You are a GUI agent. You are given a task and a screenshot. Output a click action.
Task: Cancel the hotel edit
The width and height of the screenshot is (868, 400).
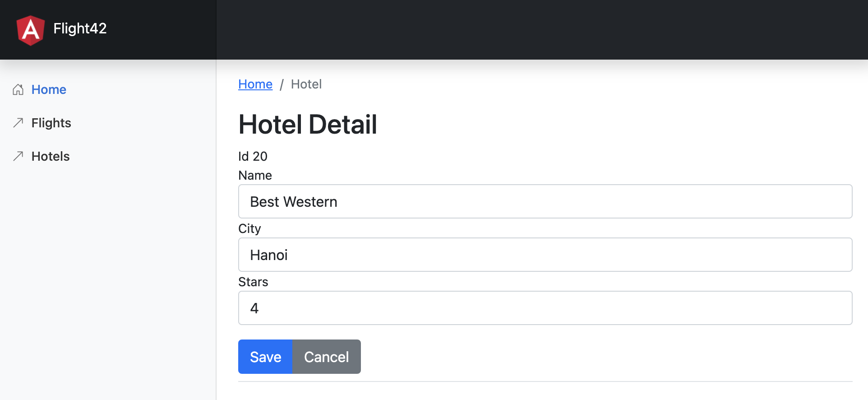click(326, 357)
